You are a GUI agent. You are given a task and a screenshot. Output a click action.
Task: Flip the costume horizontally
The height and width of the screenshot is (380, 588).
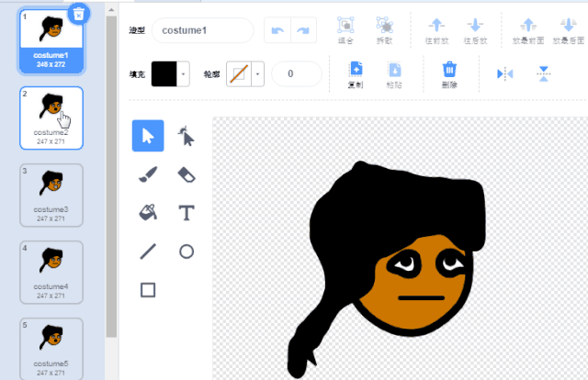(x=504, y=73)
